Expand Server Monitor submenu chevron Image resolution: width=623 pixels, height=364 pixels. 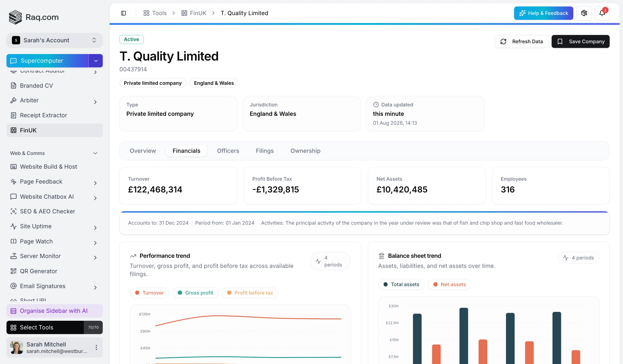[x=95, y=258]
